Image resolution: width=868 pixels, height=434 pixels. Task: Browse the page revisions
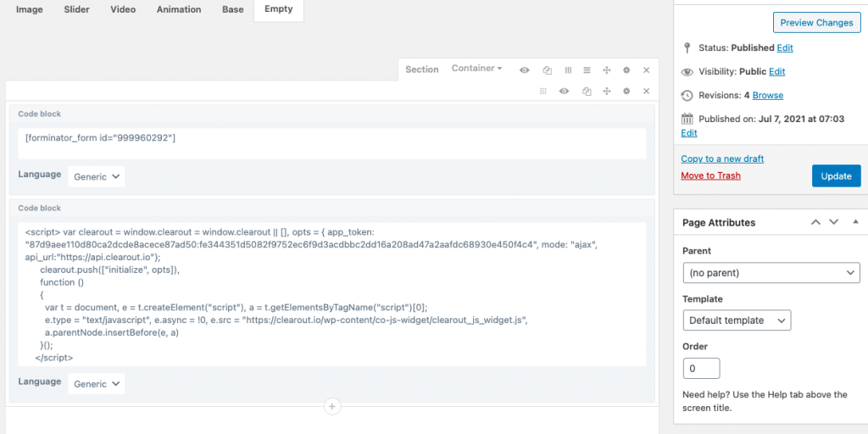pos(767,95)
